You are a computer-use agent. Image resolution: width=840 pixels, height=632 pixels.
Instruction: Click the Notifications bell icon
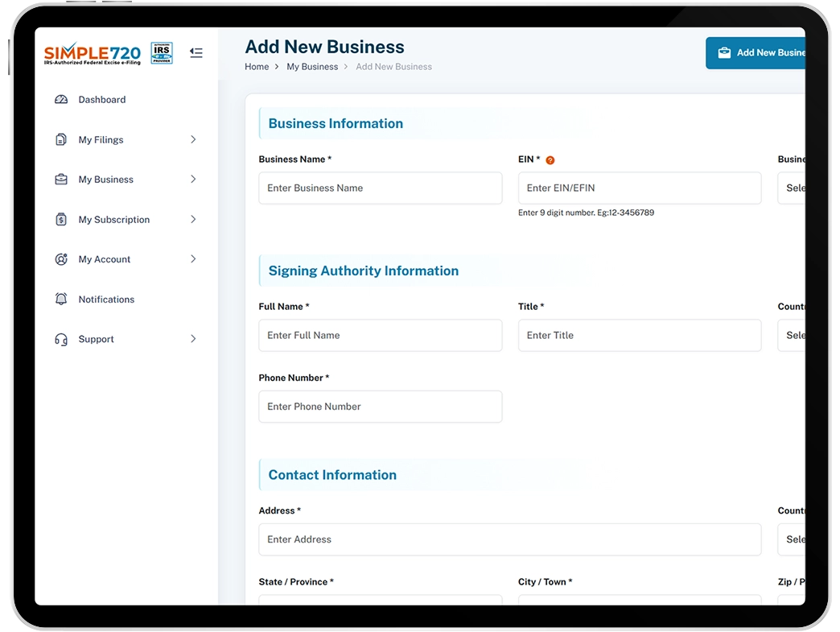(x=61, y=299)
